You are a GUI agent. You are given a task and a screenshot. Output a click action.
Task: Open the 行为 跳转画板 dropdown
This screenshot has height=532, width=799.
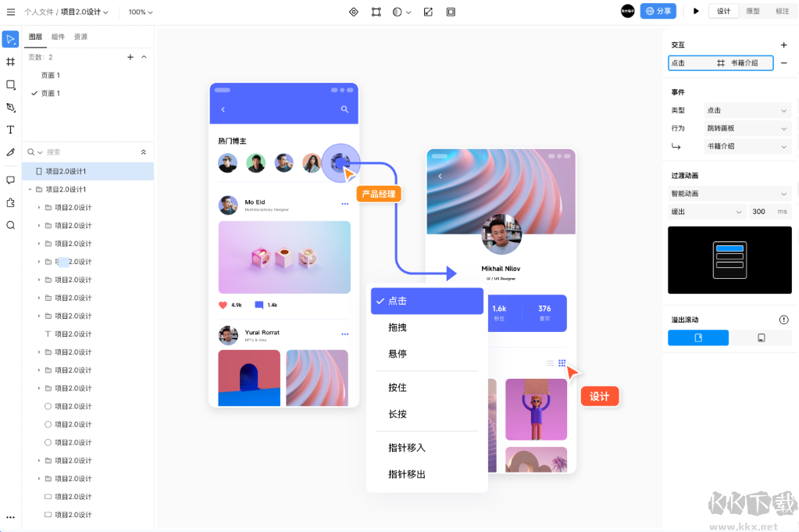tap(747, 128)
